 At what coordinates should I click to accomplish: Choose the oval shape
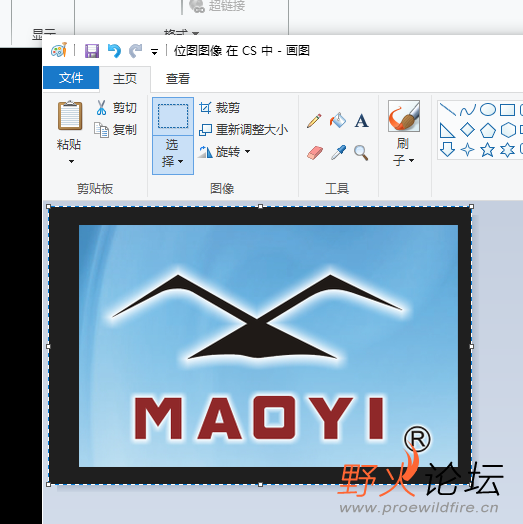coord(488,110)
